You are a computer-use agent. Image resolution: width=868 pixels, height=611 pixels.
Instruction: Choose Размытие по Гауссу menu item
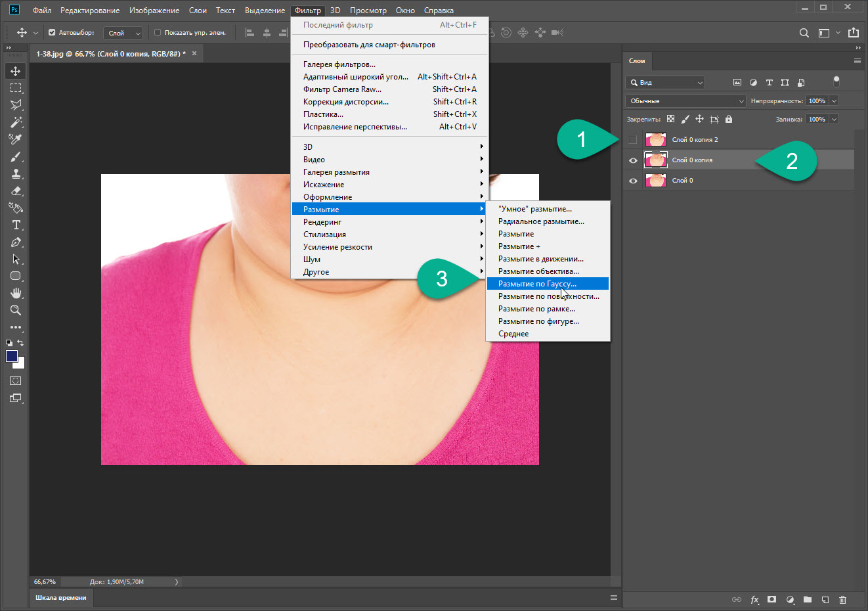coord(548,284)
